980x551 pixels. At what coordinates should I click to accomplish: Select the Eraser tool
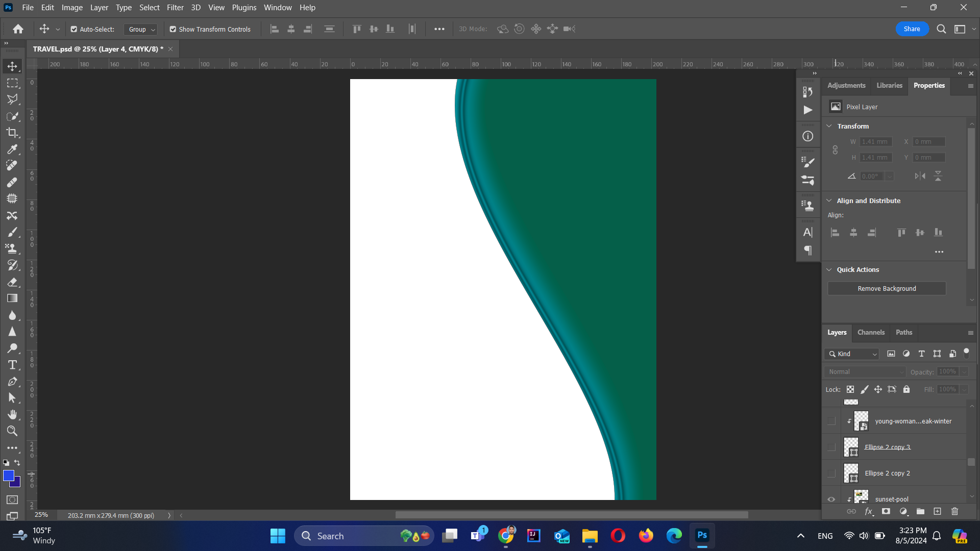12,282
